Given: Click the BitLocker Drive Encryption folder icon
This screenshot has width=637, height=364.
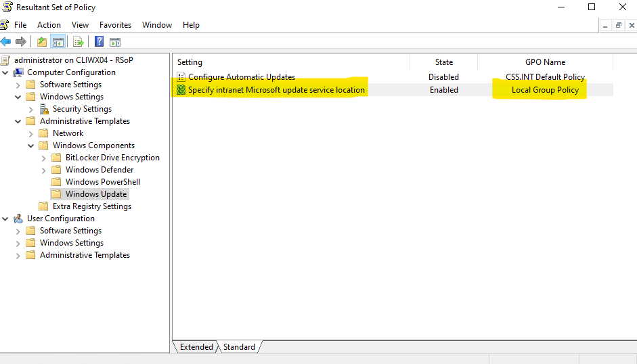Looking at the screenshot, I should pos(56,158).
